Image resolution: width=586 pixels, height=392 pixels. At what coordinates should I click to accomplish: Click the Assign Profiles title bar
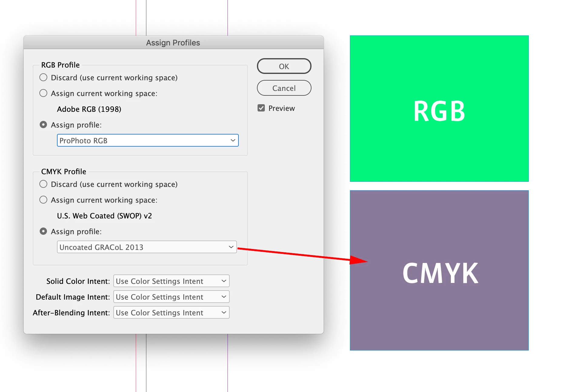pos(173,42)
